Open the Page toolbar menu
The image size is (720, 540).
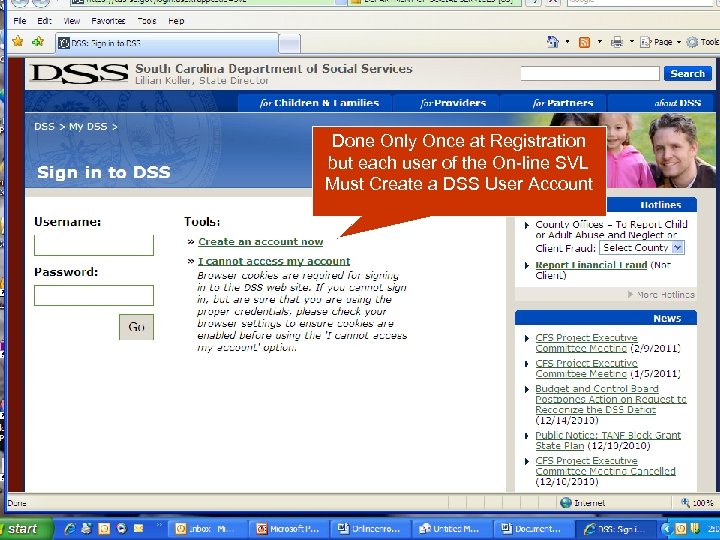coord(660,42)
